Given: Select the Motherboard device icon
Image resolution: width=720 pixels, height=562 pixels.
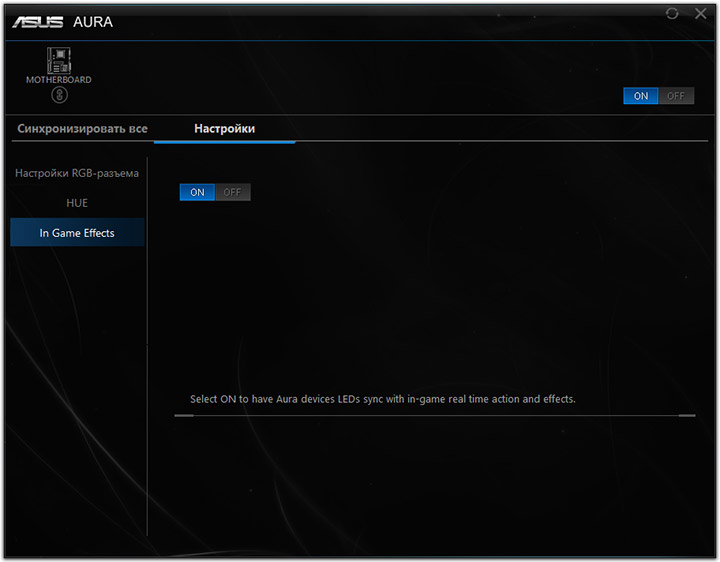Looking at the screenshot, I should (x=59, y=60).
